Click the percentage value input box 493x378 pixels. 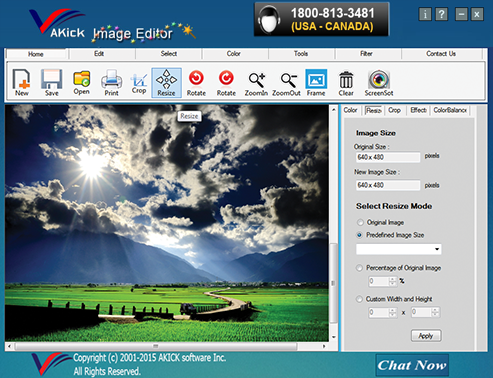(379, 281)
